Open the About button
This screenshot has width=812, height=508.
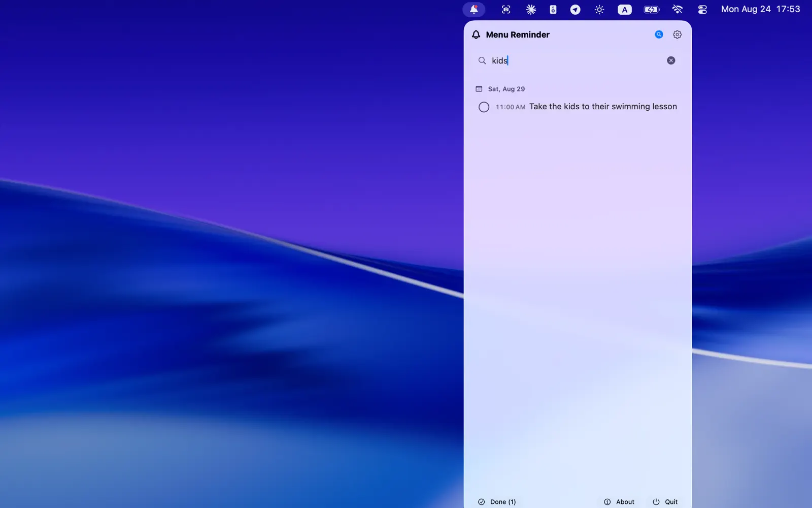click(619, 502)
